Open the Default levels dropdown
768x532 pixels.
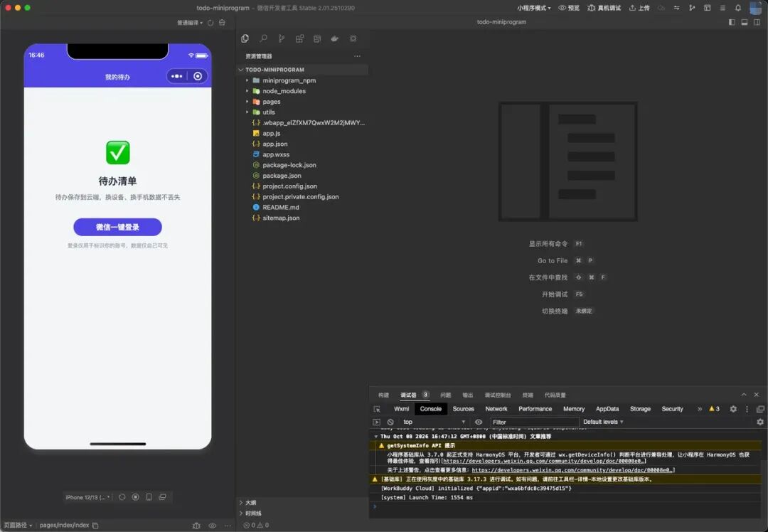(x=603, y=422)
